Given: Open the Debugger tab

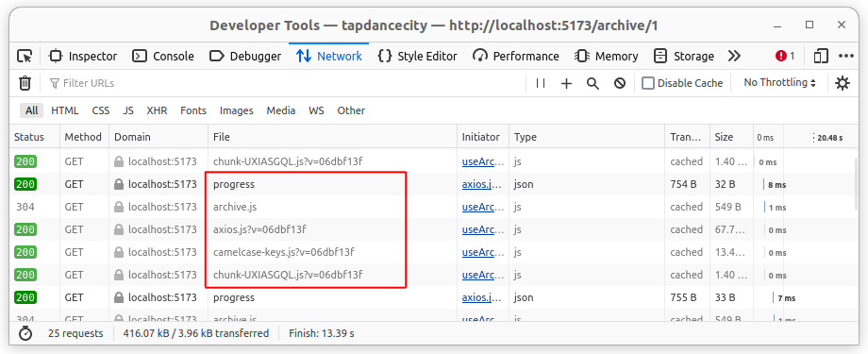Looking at the screenshot, I should tap(246, 56).
